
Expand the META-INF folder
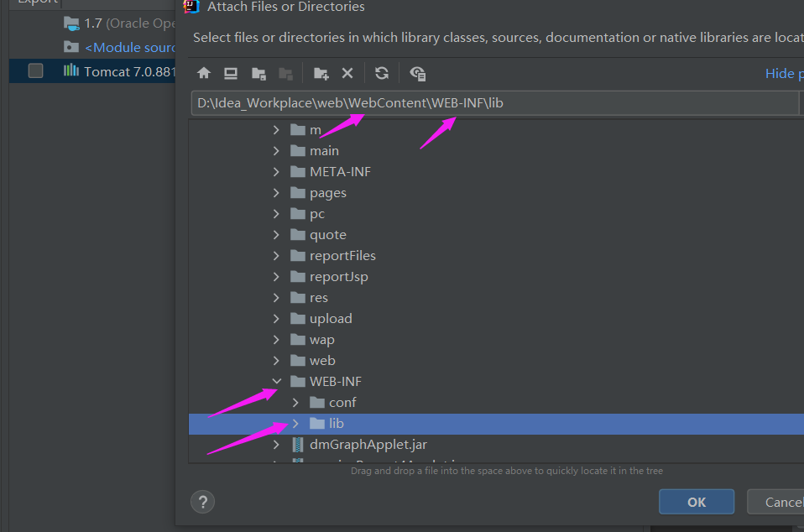(x=276, y=172)
